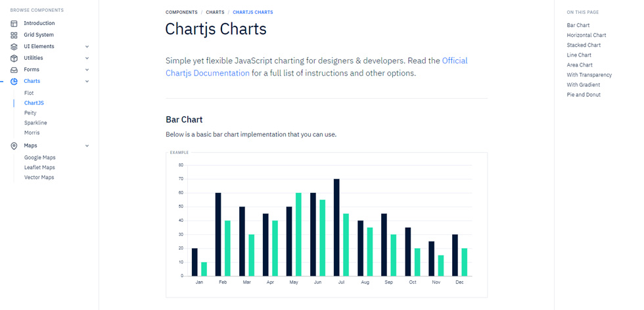
Task: Select the Maps sidebar label
Action: [30, 145]
